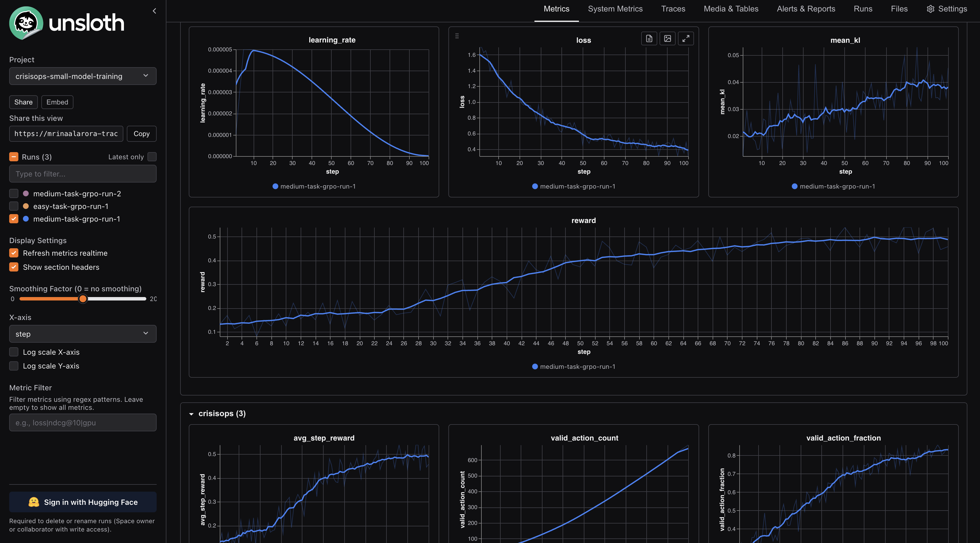The height and width of the screenshot is (543, 980).
Task: Collapse the crisisops (3) section
Action: (x=191, y=414)
